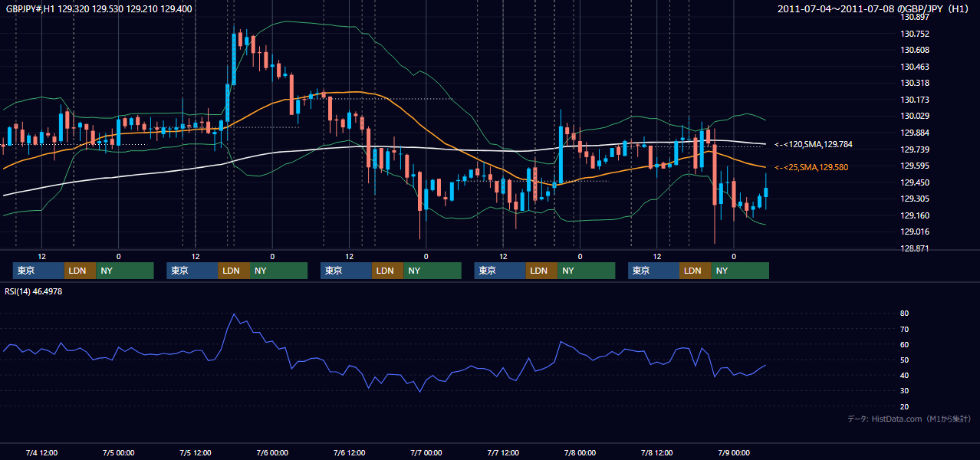Select the 7/8 00:00 time label

580,452
